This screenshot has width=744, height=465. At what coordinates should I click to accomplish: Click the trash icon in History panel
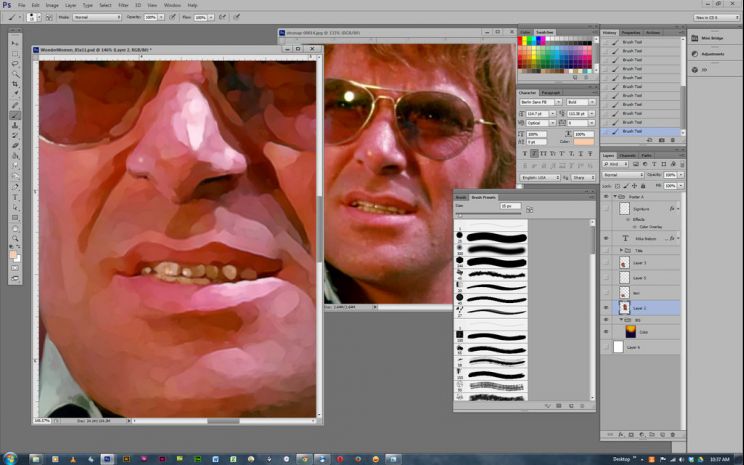(x=672, y=140)
